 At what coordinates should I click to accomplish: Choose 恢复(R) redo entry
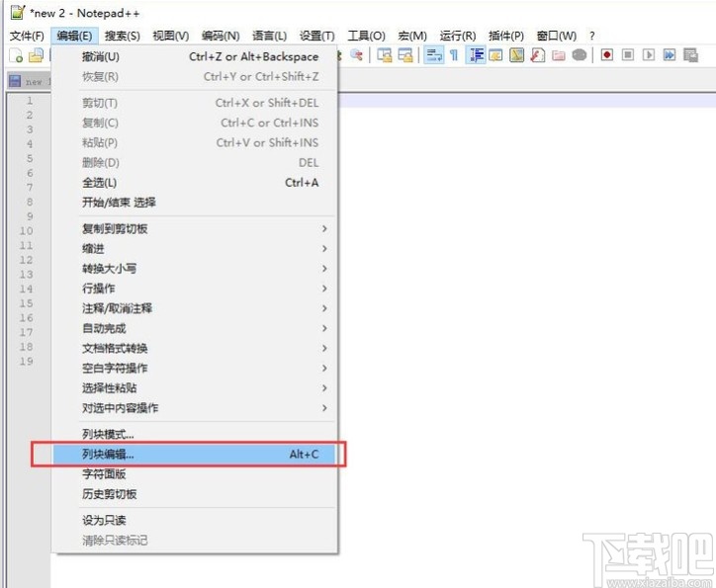point(195,77)
